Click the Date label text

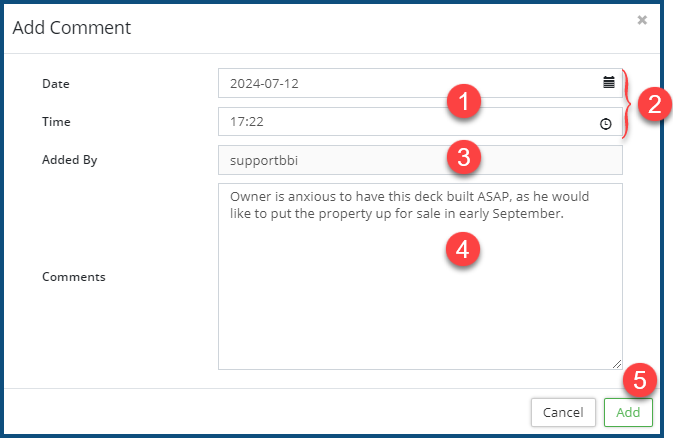tap(56, 83)
